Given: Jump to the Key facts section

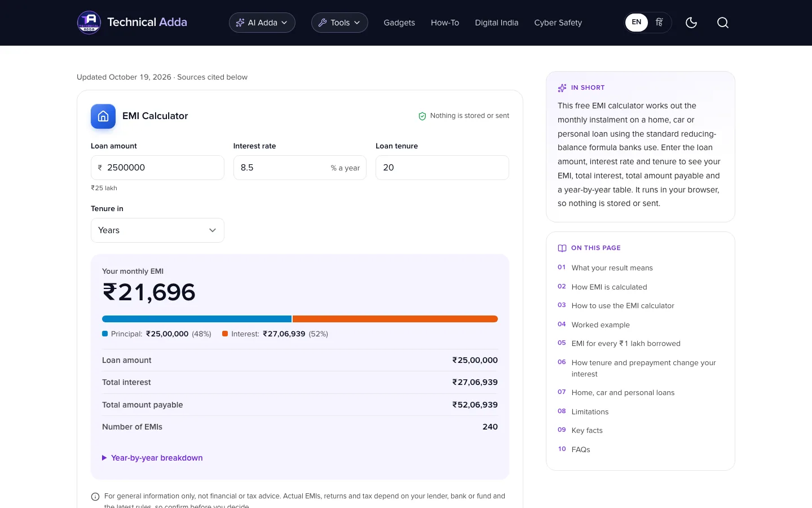Looking at the screenshot, I should coord(587,431).
